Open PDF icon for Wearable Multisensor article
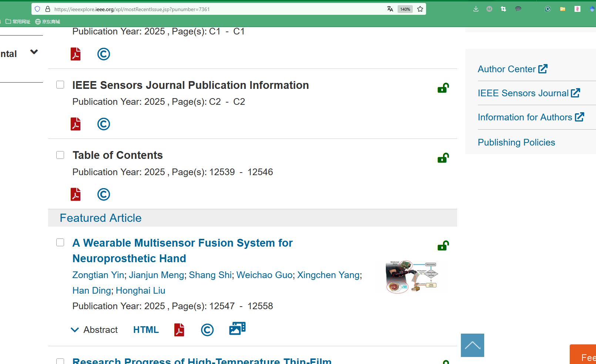596x364 pixels. pyautogui.click(x=179, y=330)
